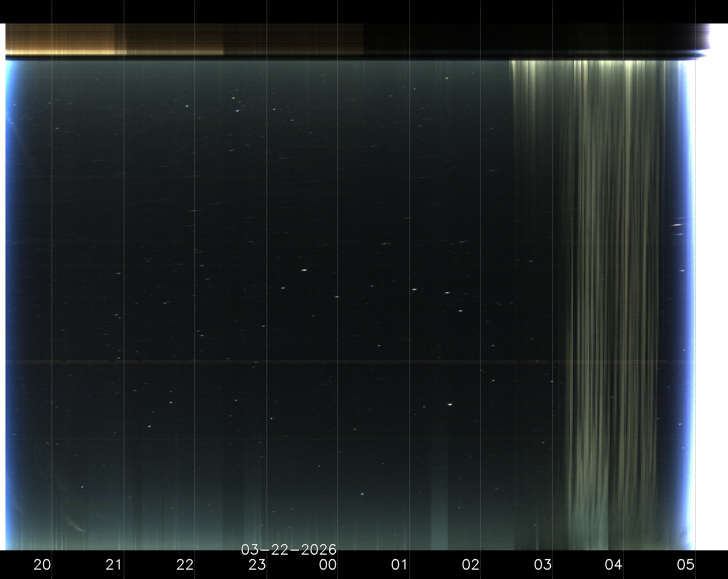
Task: Select the 03 hour label
Action: click(543, 564)
